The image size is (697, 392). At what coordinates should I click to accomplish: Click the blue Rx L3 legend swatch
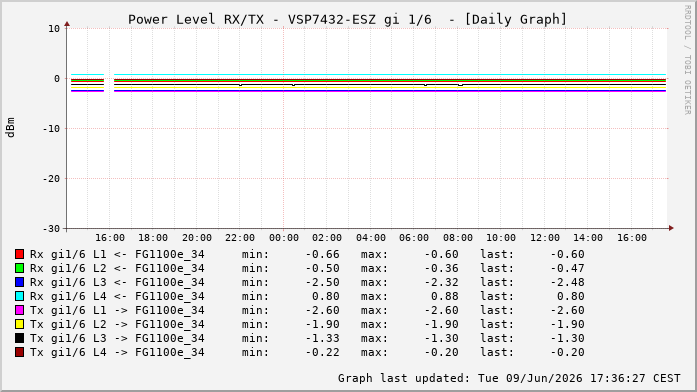tap(19, 282)
